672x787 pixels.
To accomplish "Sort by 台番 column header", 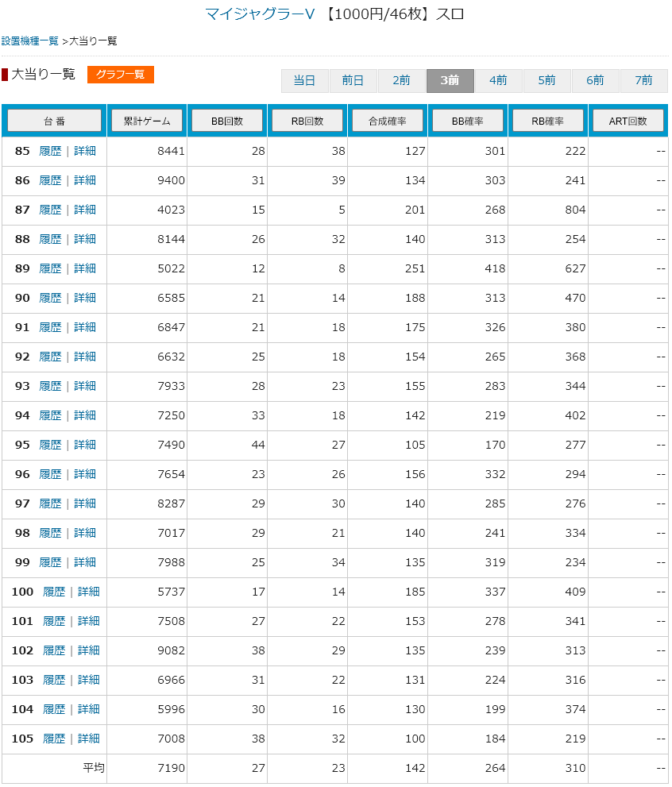I will pyautogui.click(x=54, y=121).
